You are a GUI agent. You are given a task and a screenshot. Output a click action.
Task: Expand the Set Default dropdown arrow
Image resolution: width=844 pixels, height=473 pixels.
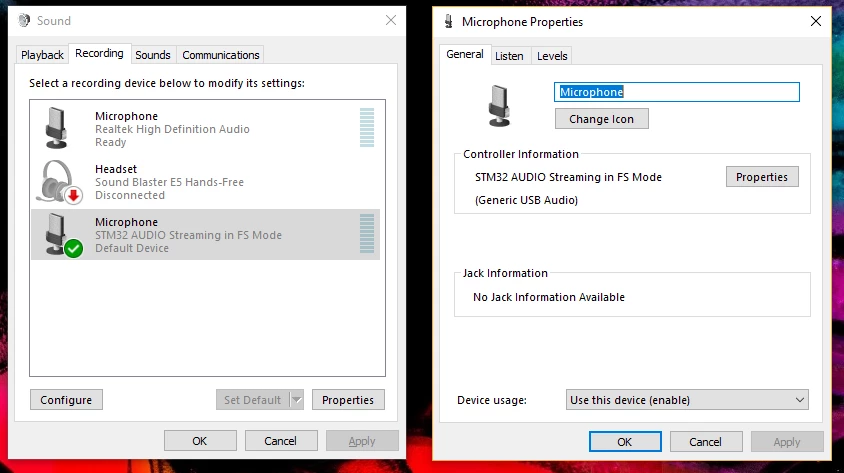[x=297, y=400]
